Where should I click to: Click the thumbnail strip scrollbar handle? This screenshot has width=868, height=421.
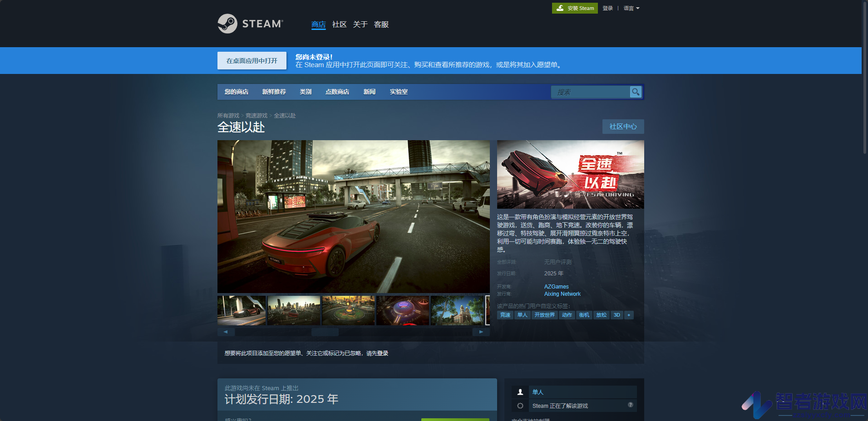pos(325,332)
